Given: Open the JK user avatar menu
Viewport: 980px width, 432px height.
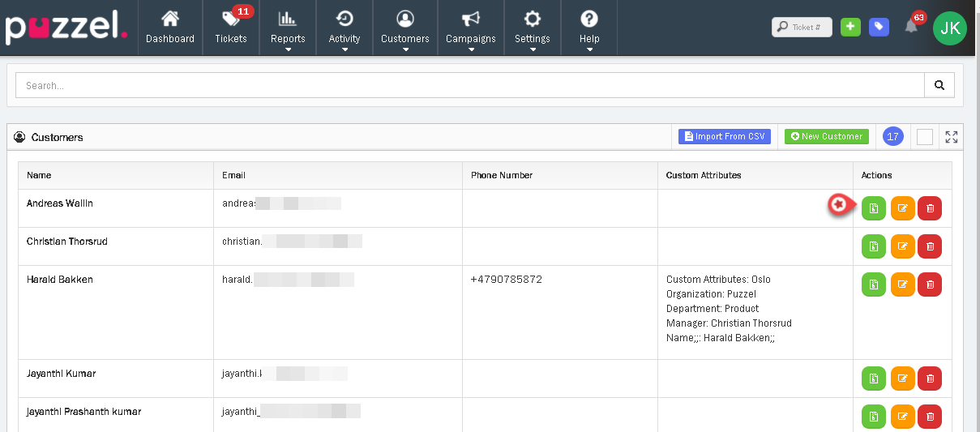Looking at the screenshot, I should [x=950, y=28].
